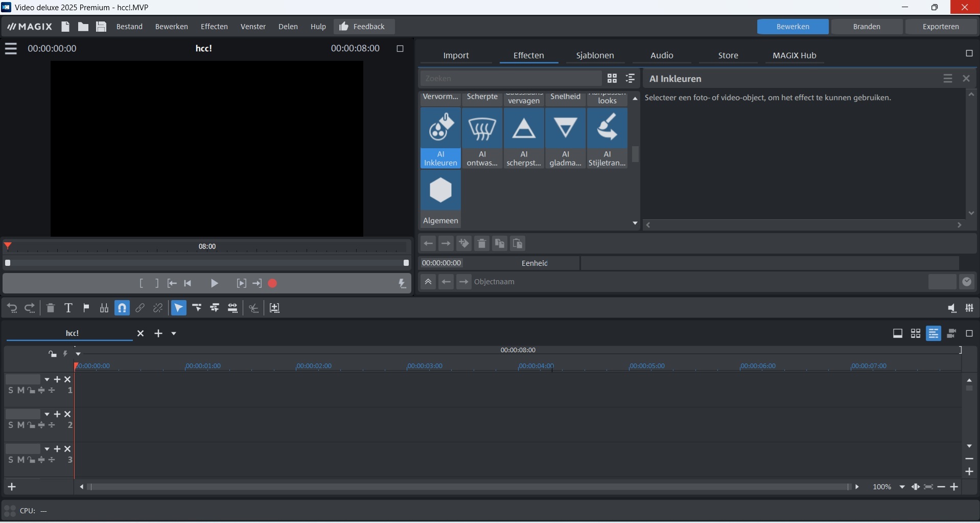
Task: Open the project tab dropdown arrow
Action: pyautogui.click(x=174, y=333)
